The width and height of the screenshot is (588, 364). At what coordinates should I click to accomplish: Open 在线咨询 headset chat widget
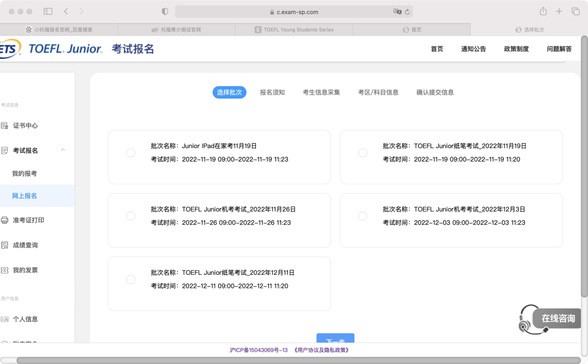[x=550, y=319]
